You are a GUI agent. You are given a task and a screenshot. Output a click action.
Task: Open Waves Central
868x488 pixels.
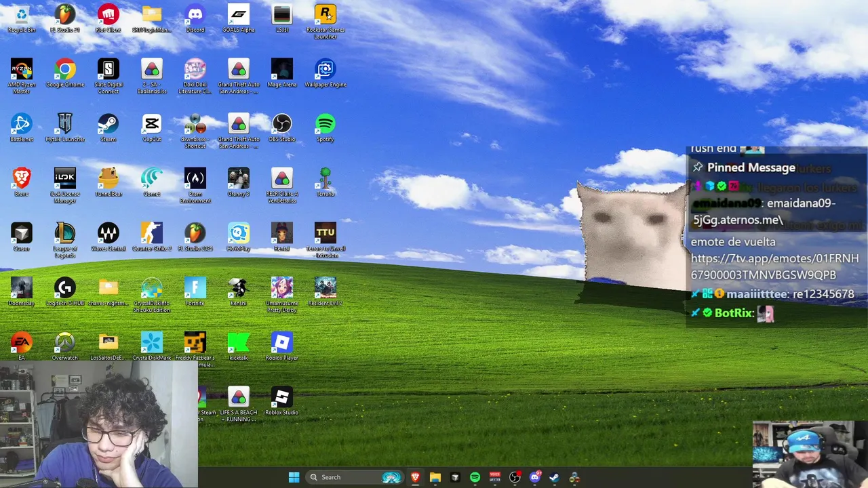point(108,237)
